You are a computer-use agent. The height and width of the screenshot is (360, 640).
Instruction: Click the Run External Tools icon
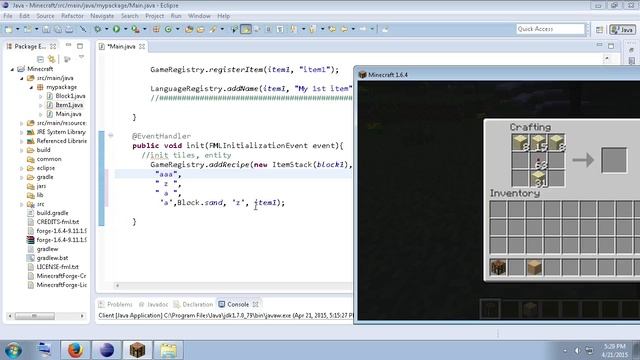click(x=135, y=29)
